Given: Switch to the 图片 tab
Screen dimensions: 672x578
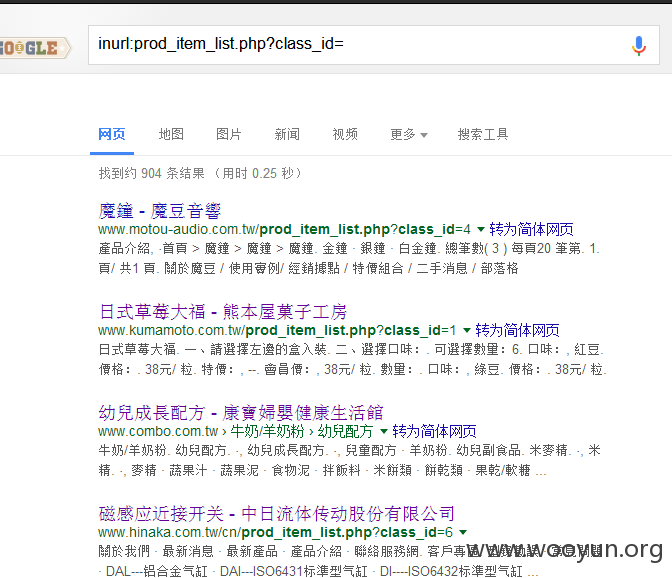Looking at the screenshot, I should pos(228,135).
